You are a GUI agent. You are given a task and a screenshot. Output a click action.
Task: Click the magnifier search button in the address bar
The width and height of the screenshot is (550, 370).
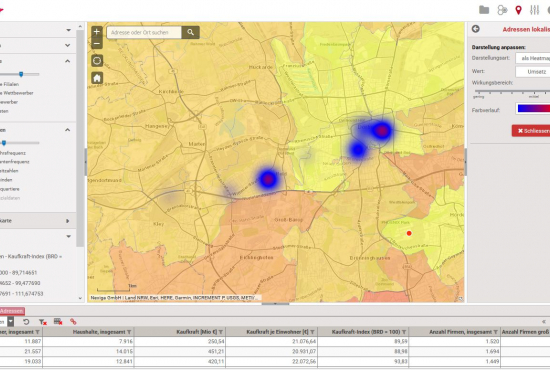190,32
